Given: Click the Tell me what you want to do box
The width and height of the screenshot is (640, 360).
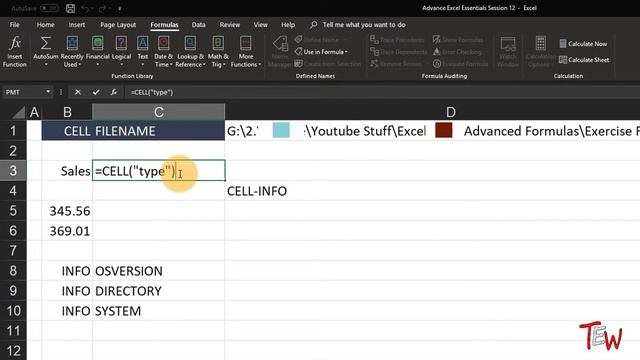Looking at the screenshot, I should [358, 25].
